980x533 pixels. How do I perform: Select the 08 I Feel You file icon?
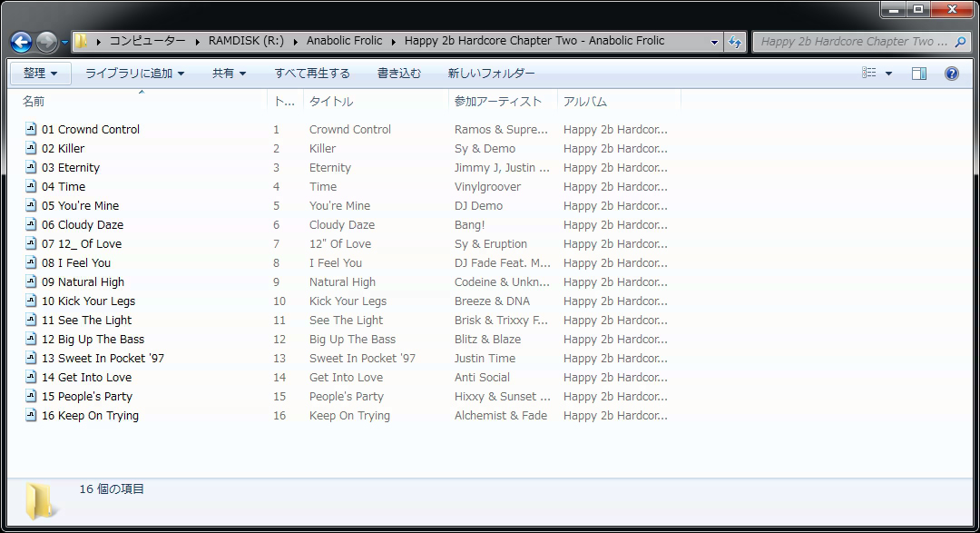(x=31, y=262)
